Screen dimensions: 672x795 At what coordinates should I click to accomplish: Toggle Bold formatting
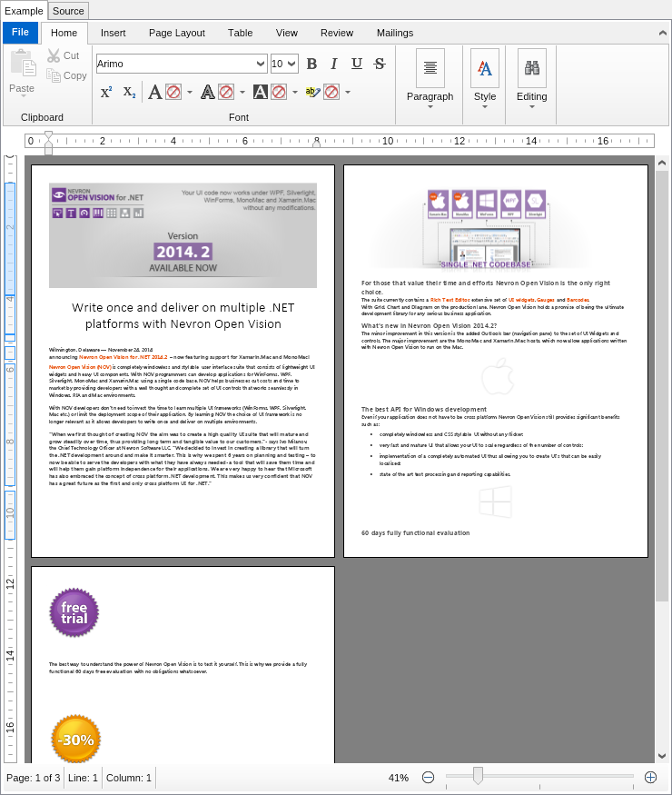(311, 64)
